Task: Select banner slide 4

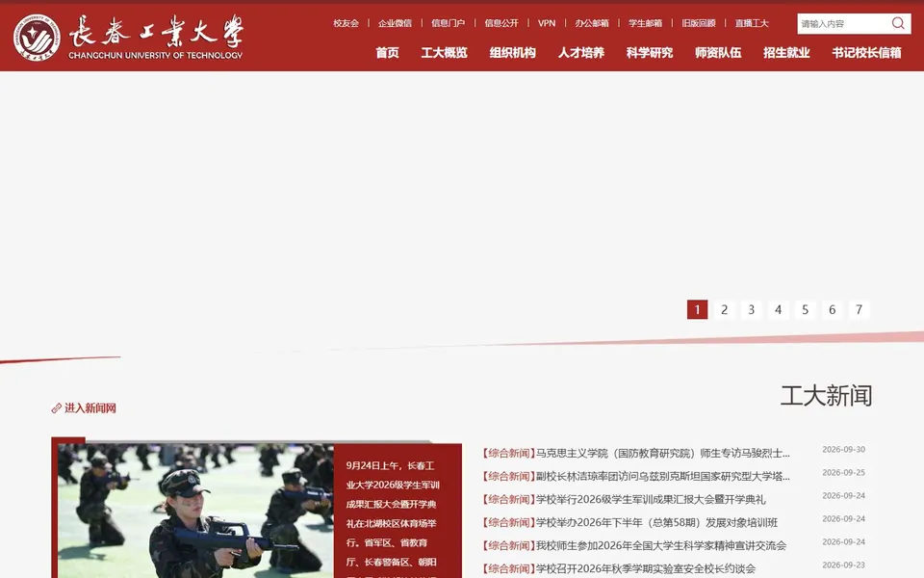Action: (779, 309)
